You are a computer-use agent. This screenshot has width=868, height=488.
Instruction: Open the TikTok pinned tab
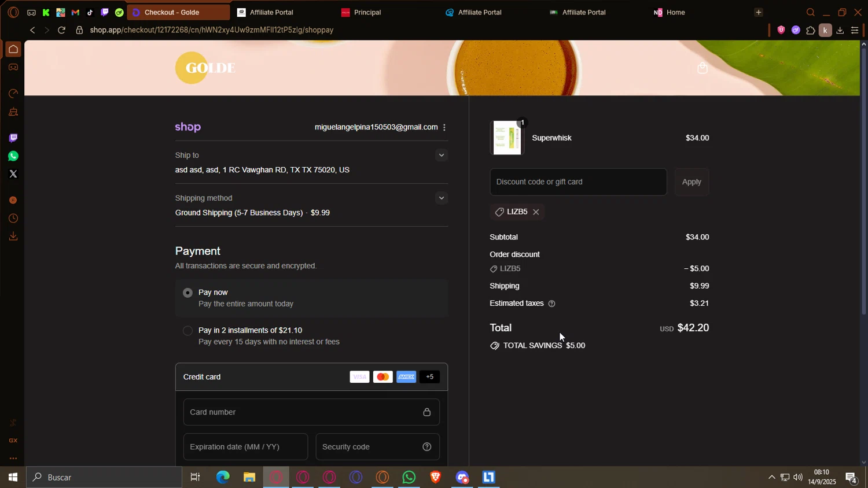click(90, 12)
